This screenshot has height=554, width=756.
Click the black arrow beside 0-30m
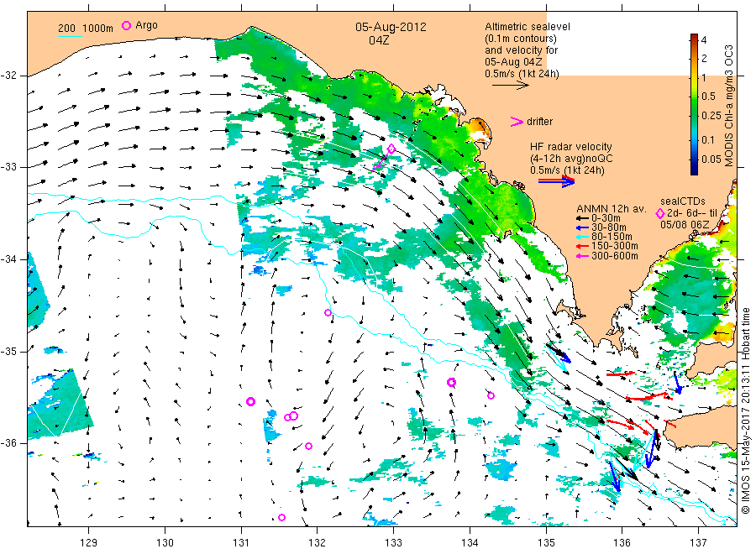point(582,218)
